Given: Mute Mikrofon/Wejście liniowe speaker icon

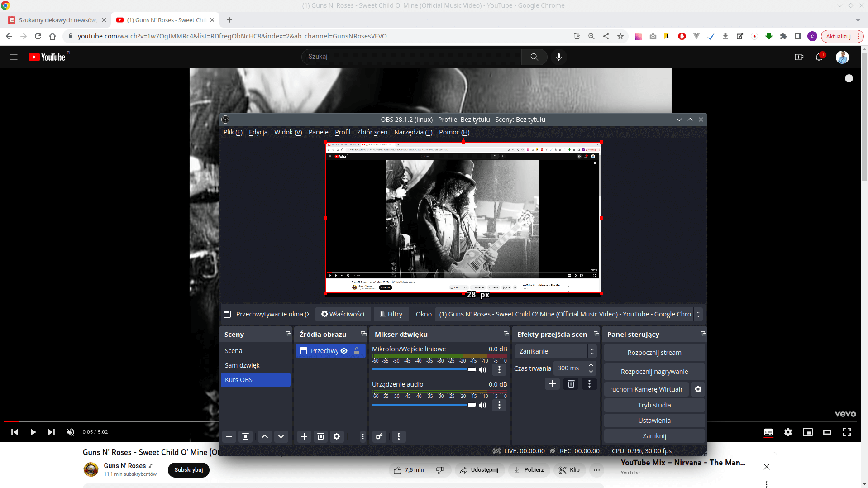Looking at the screenshot, I should [x=483, y=369].
